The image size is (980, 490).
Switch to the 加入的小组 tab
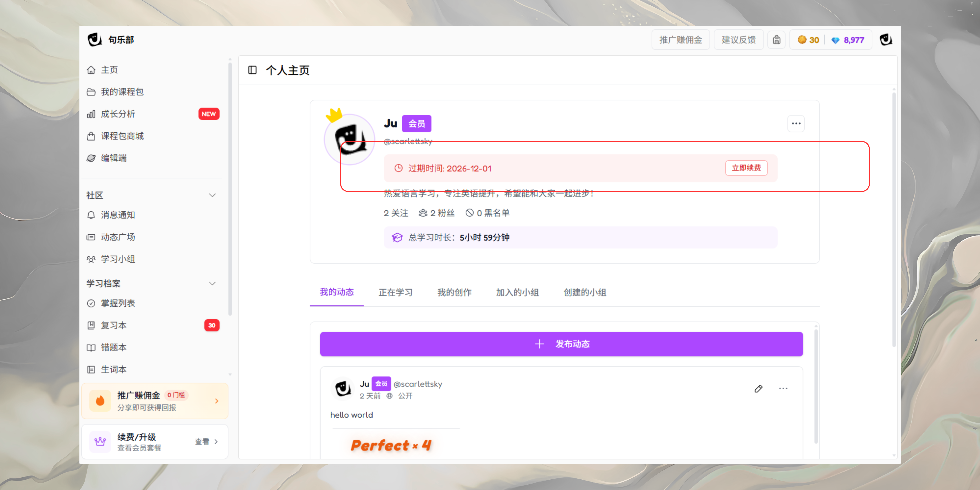517,292
